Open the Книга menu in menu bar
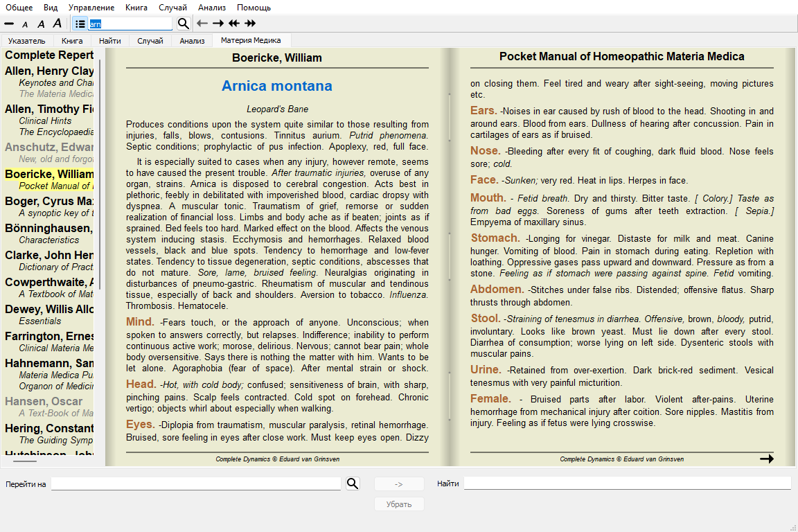Screen dimensions: 798x532 (136, 8)
